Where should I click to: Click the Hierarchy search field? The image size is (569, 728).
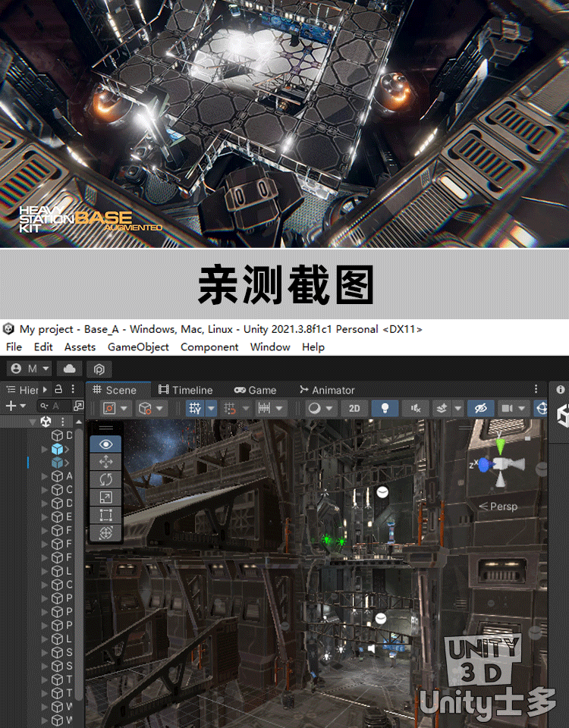point(56,406)
